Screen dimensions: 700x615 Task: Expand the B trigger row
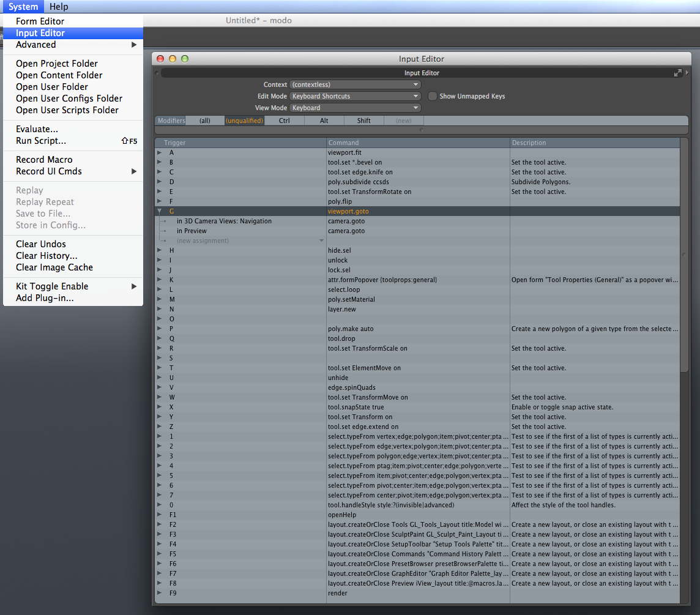coord(159,162)
